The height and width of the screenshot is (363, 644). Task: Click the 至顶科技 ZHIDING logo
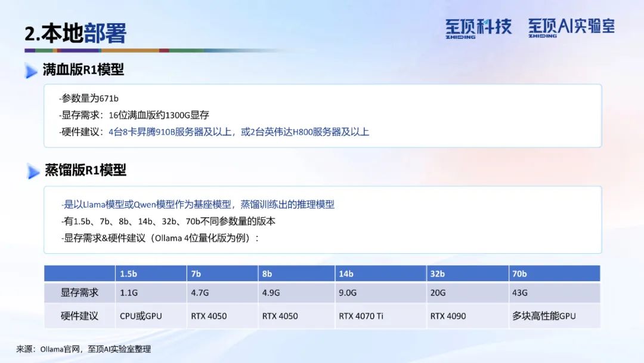click(x=478, y=29)
